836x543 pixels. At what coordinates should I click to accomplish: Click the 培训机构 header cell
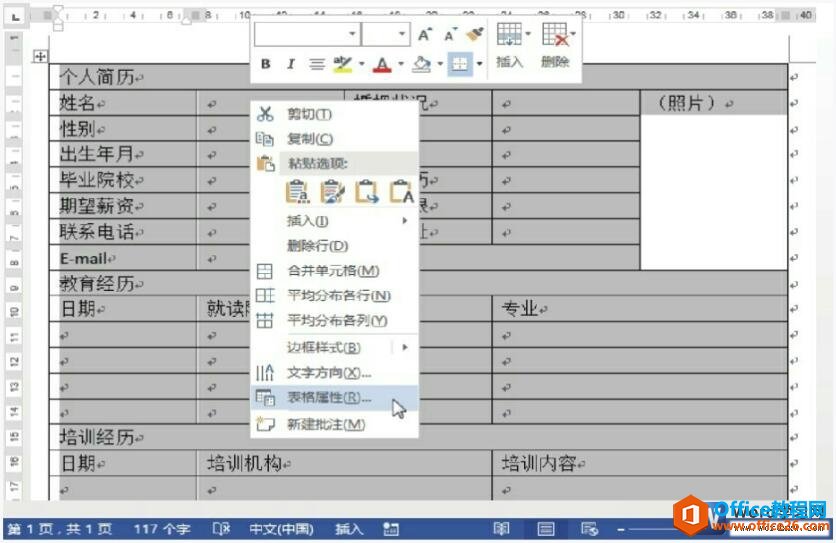(x=344, y=463)
